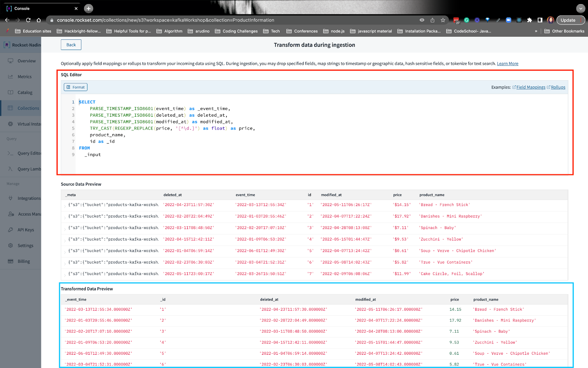The width and height of the screenshot is (588, 368).
Task: Click the eye icon in the address bar
Action: click(422, 20)
